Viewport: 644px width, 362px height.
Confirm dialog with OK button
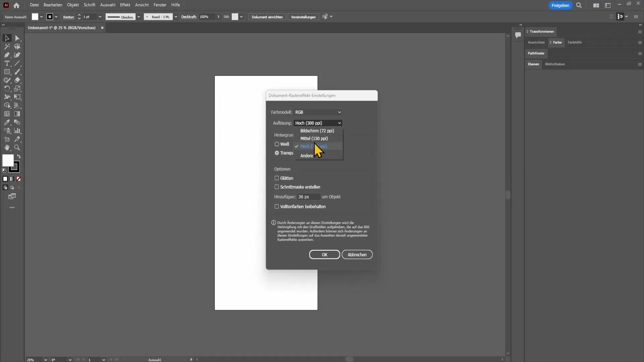[324, 255]
